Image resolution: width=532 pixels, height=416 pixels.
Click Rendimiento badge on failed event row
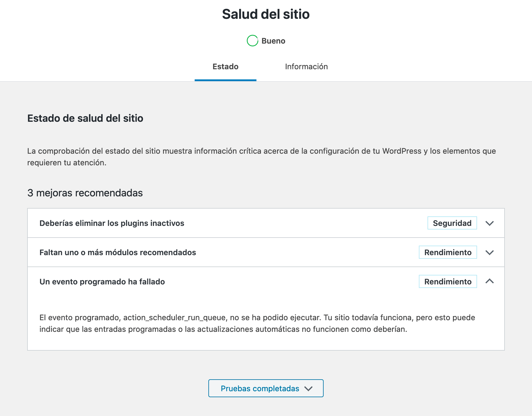tap(448, 281)
